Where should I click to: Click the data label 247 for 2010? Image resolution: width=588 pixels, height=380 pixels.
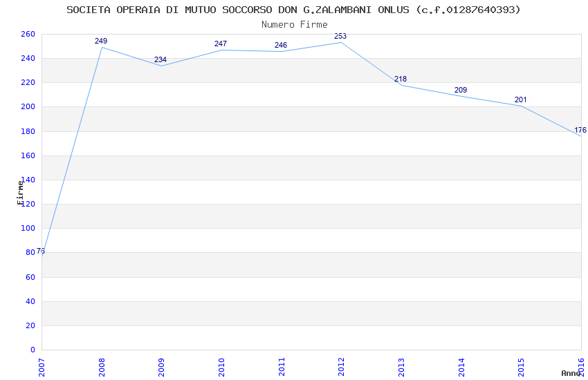tap(221, 44)
